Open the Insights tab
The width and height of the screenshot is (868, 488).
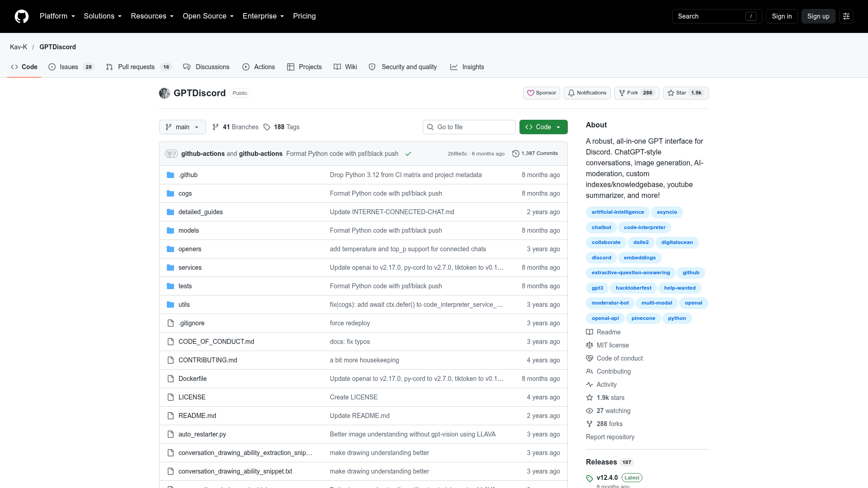pos(467,67)
